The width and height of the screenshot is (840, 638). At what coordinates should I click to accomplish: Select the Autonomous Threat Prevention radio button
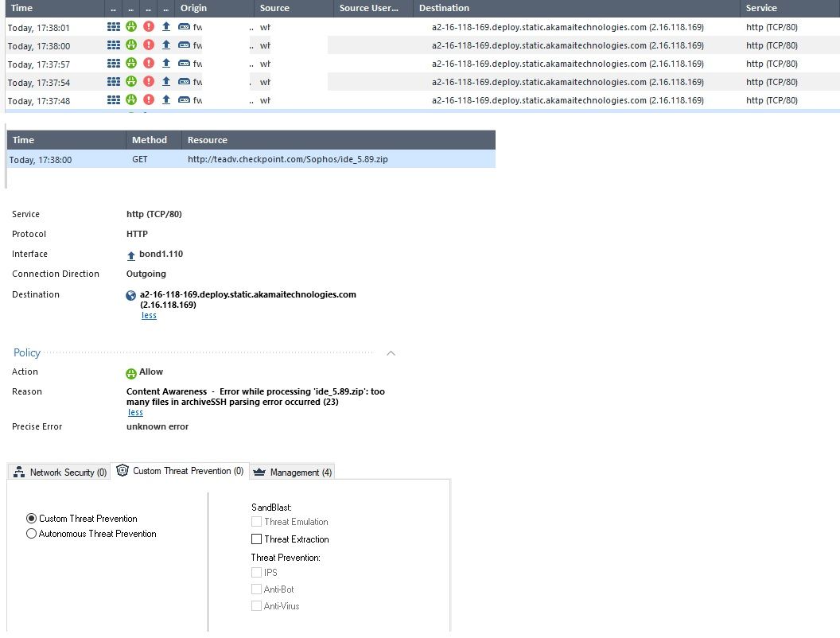[x=31, y=533]
